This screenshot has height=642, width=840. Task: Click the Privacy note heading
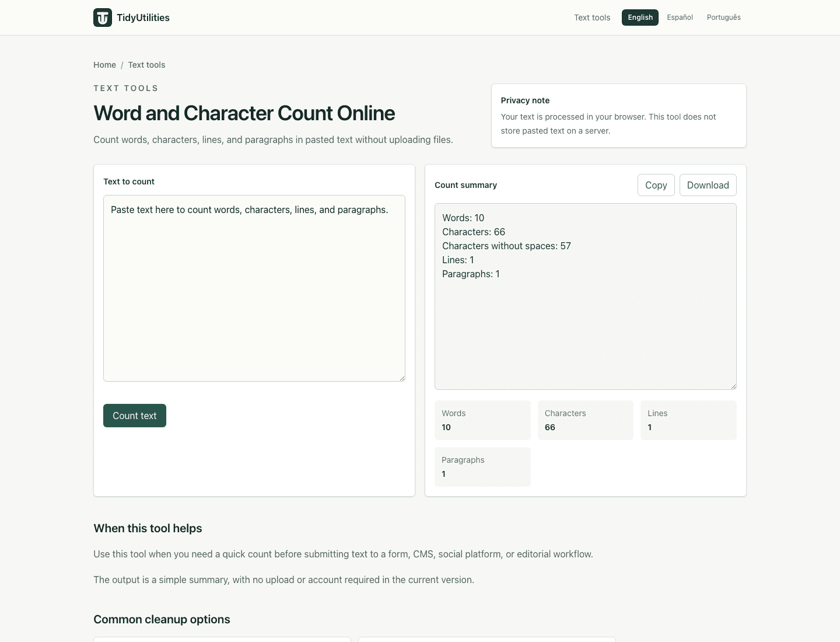(x=525, y=100)
